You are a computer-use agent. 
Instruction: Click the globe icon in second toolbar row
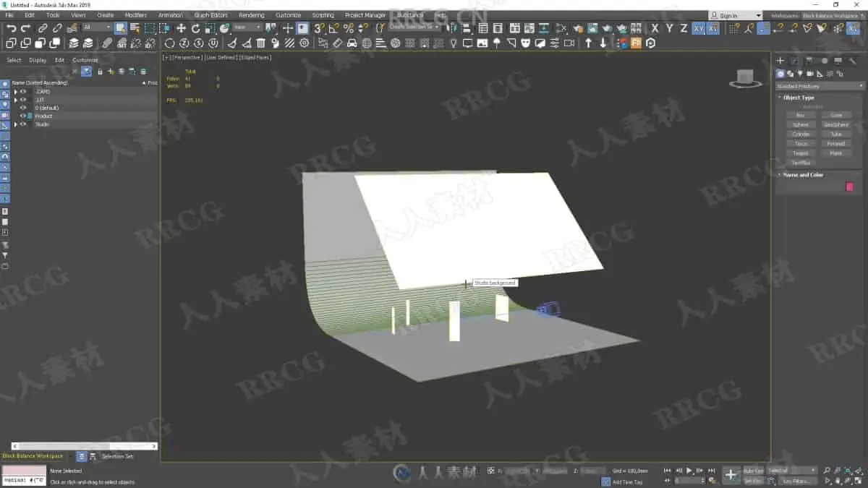(367, 43)
